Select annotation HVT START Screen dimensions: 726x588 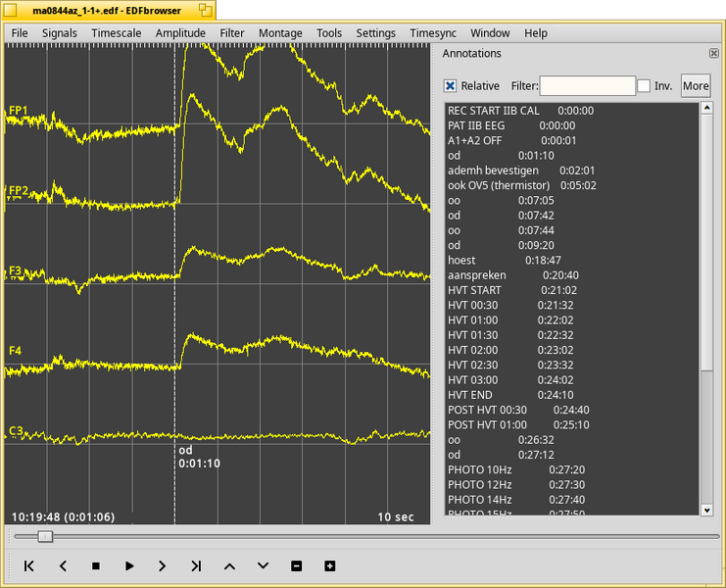click(x=571, y=290)
